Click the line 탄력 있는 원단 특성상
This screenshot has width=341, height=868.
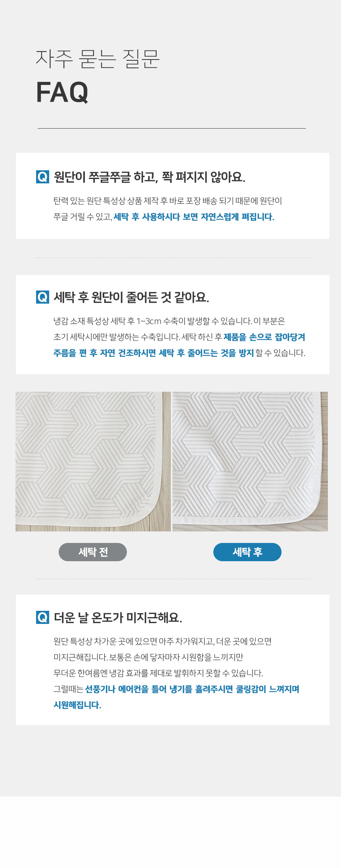pyautogui.click(x=168, y=201)
